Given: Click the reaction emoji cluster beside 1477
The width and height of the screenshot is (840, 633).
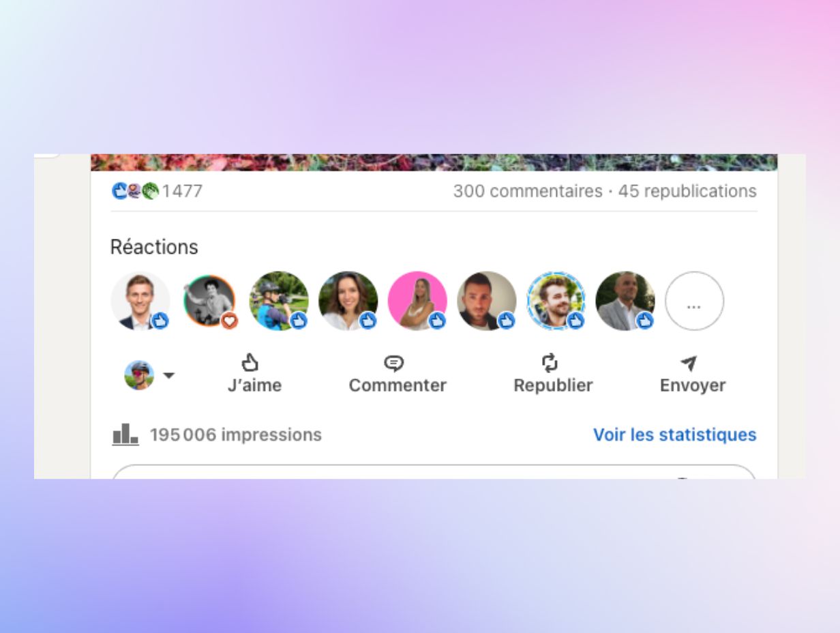Looking at the screenshot, I should click(135, 191).
